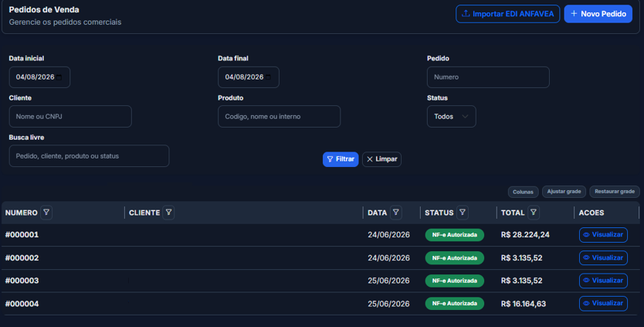Screen dimensions: 644x327
Task: Click the CLIENTE column header
Action: tap(144, 213)
